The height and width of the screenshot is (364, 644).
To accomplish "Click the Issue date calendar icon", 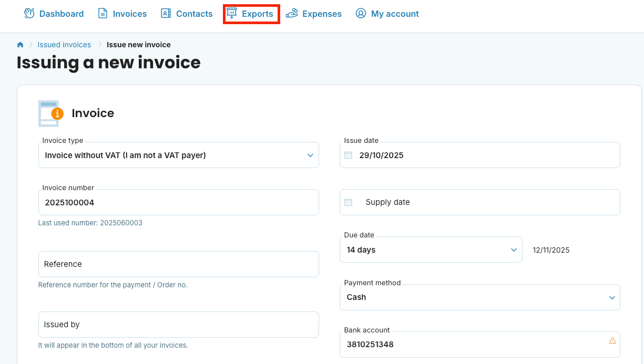I will coord(349,155).
